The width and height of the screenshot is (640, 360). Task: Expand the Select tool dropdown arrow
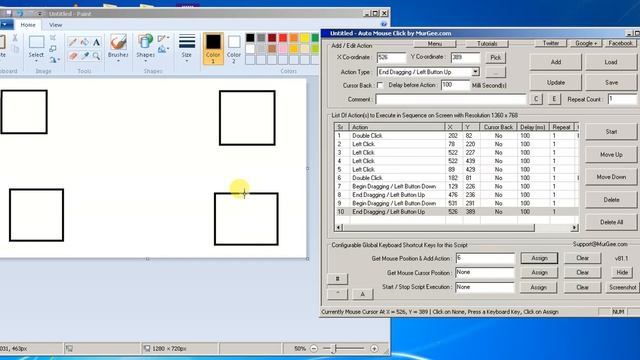click(x=36, y=61)
